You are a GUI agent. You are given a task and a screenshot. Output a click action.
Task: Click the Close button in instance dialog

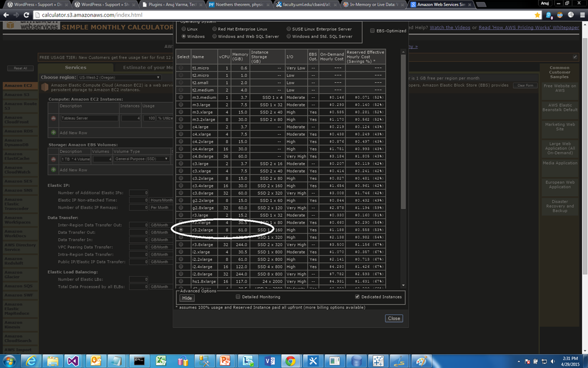pos(394,319)
